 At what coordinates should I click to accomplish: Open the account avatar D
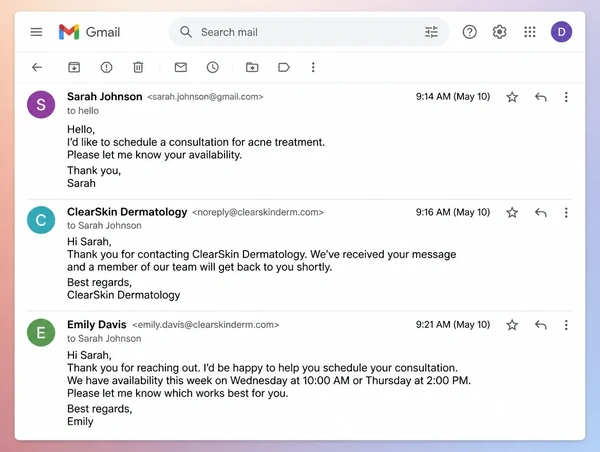click(561, 32)
